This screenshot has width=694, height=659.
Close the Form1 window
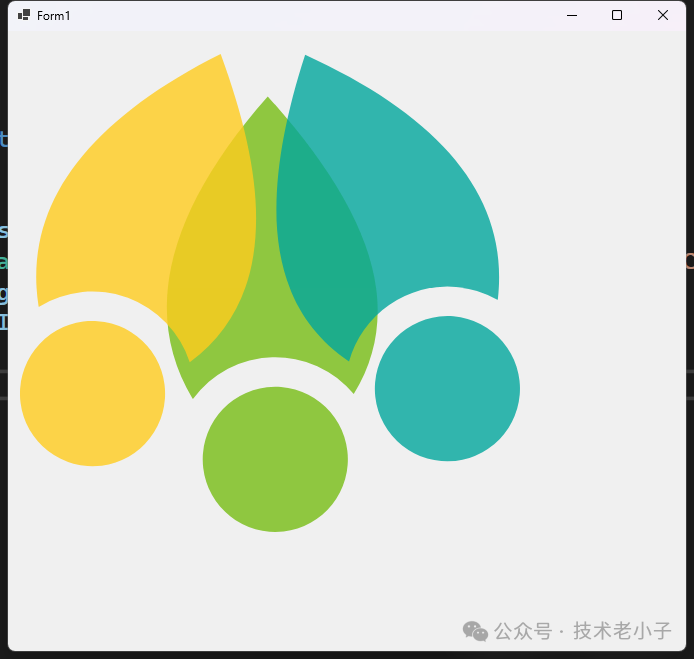click(662, 15)
